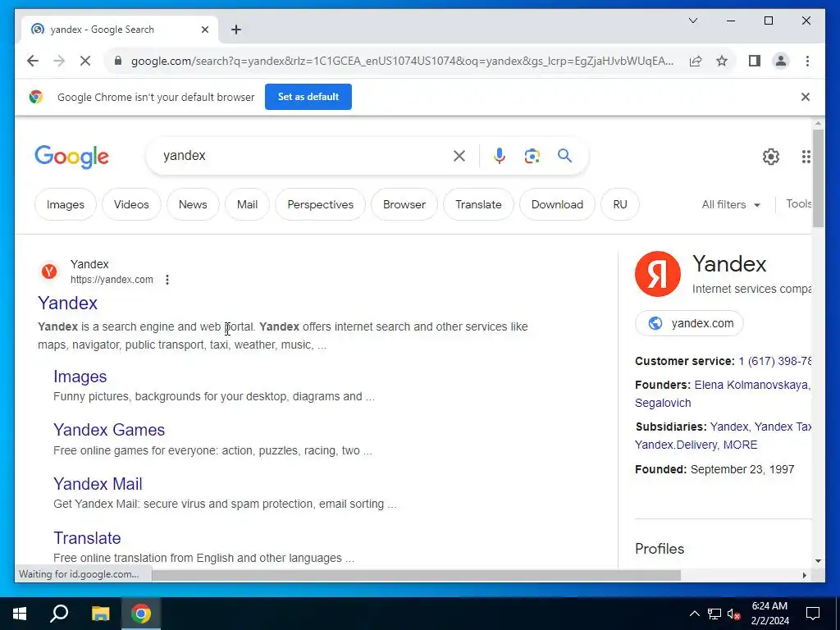Screen dimensions: 840x630
Task: Open Windows taskbar search
Action: 59,614
